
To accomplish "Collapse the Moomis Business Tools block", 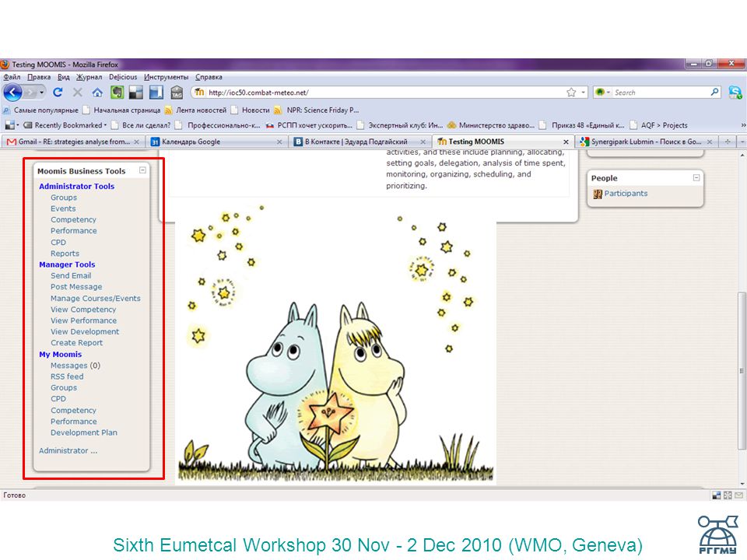I will click(x=142, y=170).
